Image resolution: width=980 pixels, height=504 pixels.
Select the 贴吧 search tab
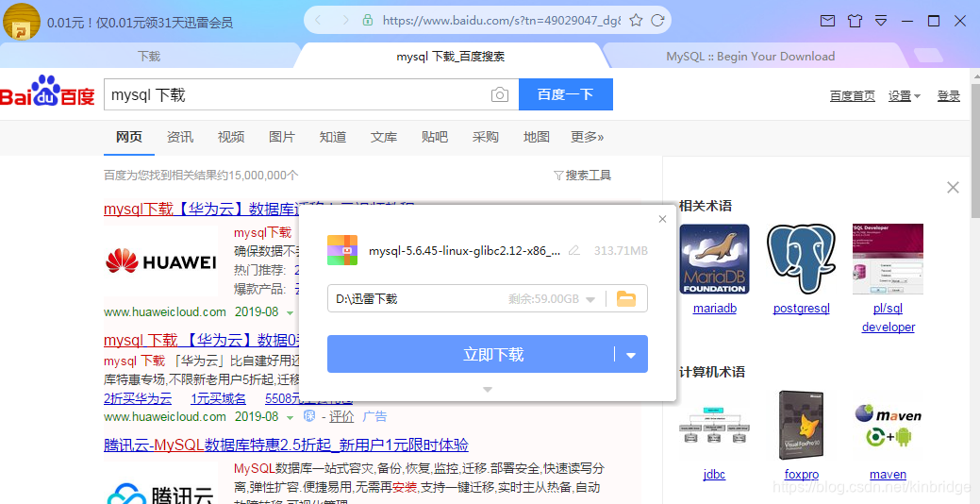pos(435,137)
